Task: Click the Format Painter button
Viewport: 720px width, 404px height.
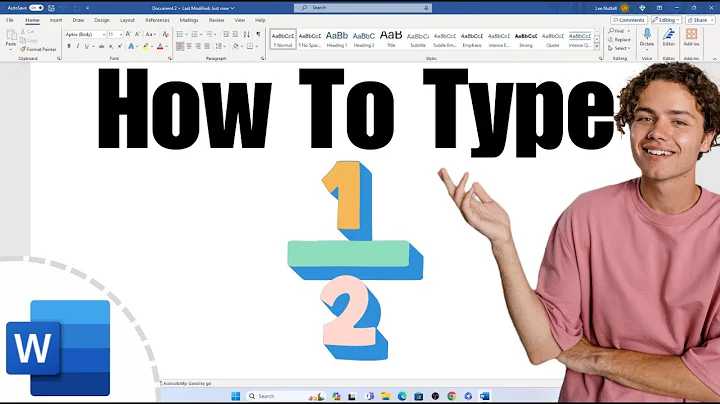Action: [38, 49]
